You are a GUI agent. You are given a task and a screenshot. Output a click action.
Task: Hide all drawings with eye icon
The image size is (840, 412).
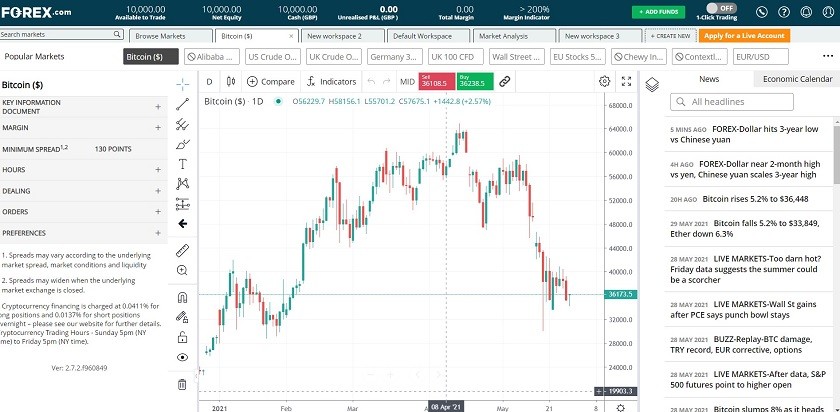[x=183, y=357]
